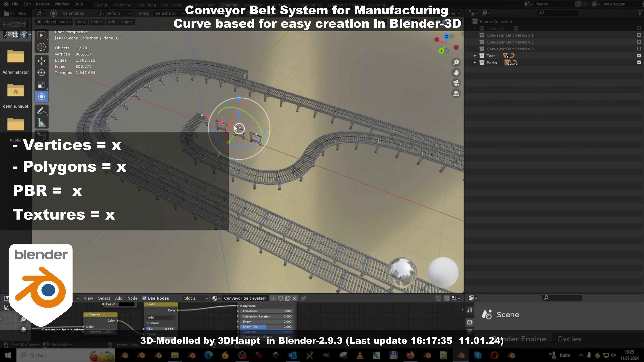Open the viewport Add menu button

(112, 22)
